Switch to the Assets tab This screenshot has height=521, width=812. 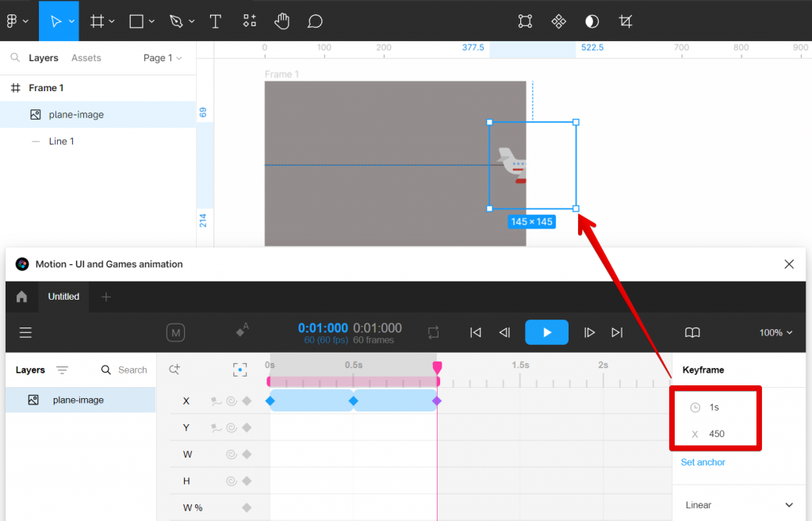tap(86, 57)
